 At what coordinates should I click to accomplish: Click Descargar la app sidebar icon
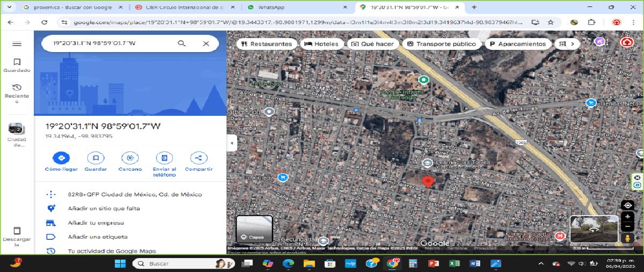[x=17, y=236]
